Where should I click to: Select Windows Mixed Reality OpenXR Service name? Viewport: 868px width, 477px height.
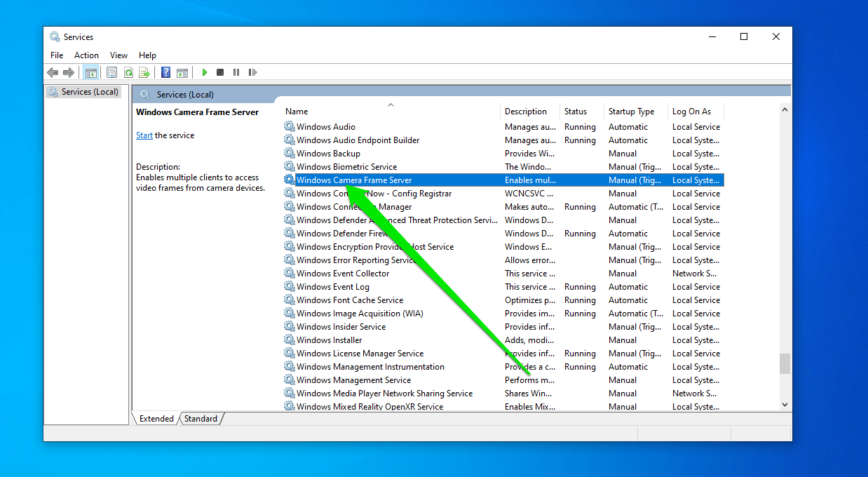[x=369, y=407]
